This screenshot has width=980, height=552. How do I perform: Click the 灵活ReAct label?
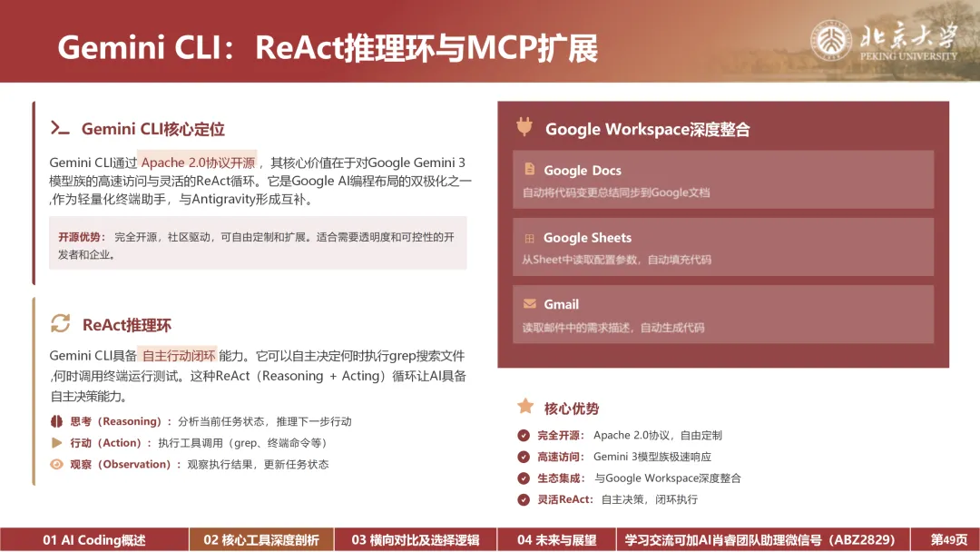(x=564, y=499)
